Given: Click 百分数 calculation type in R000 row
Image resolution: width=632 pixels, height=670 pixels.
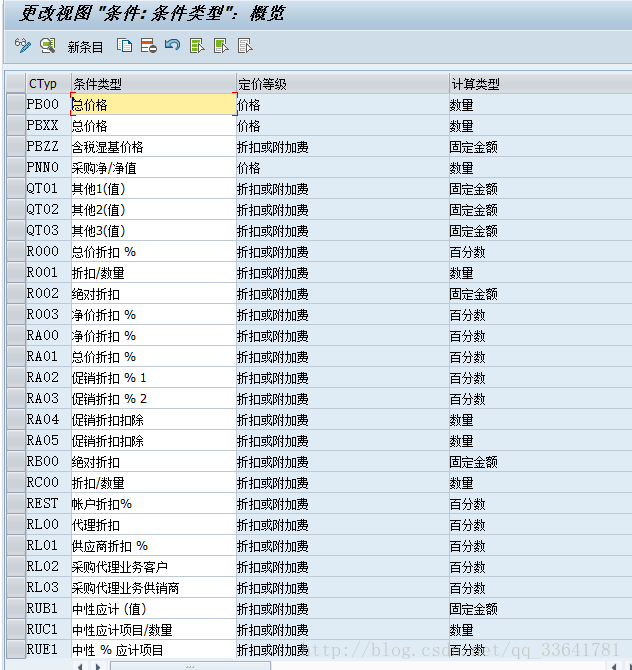Looking at the screenshot, I should 467,252.
